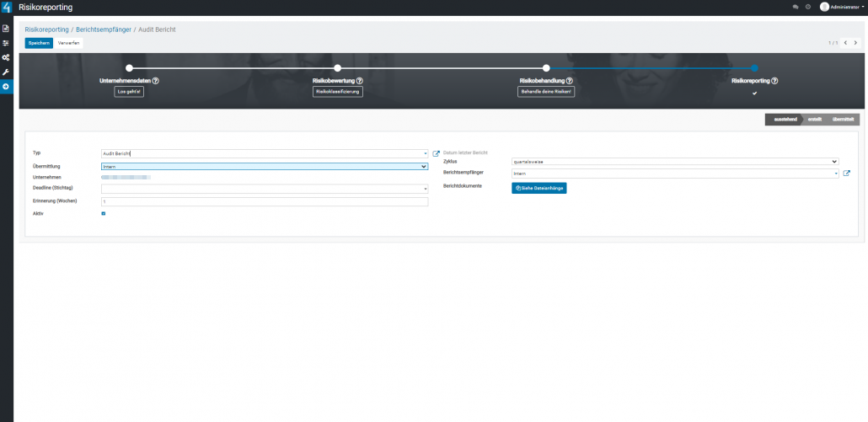The image size is (868, 422).
Task: Go to next record with right arrow
Action: [855, 43]
